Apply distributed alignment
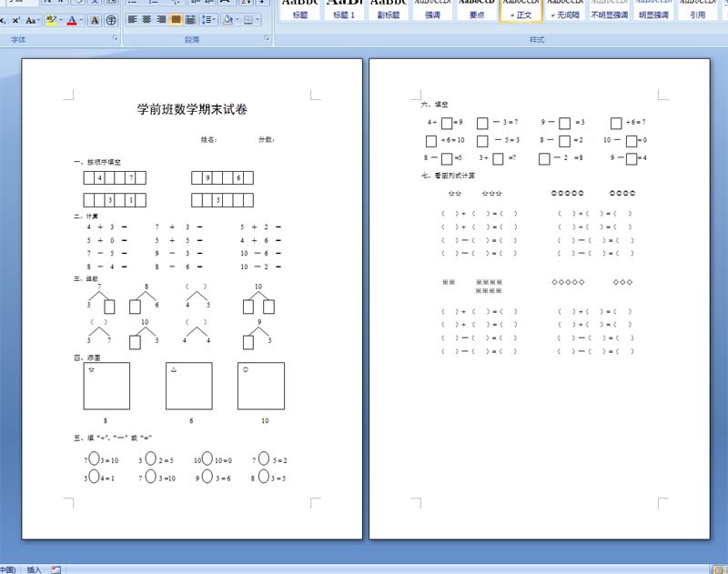The image size is (728, 574). point(190,19)
